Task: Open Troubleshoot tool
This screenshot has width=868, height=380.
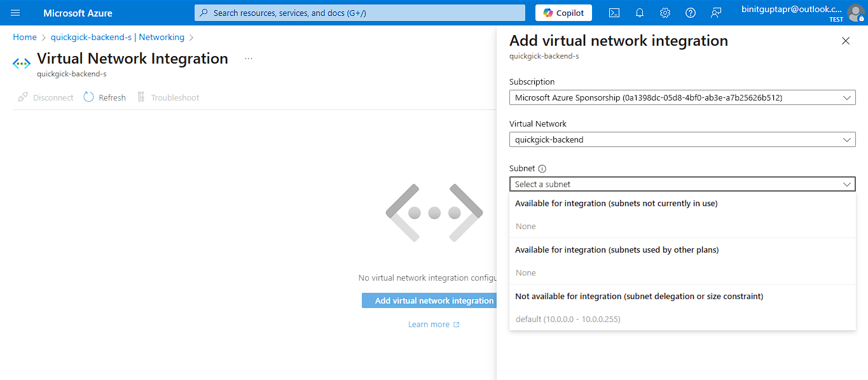Action: click(168, 97)
